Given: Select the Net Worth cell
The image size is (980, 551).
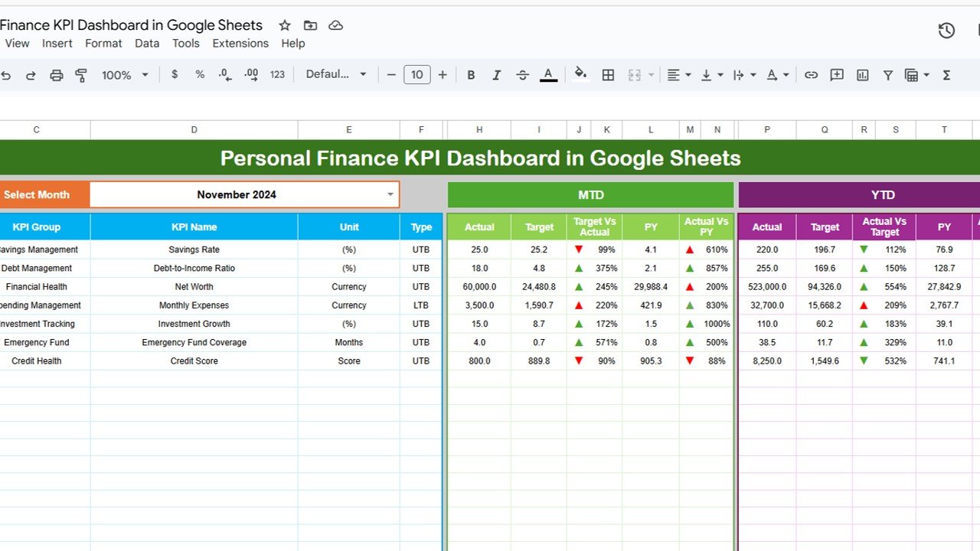Looking at the screenshot, I should [x=194, y=286].
